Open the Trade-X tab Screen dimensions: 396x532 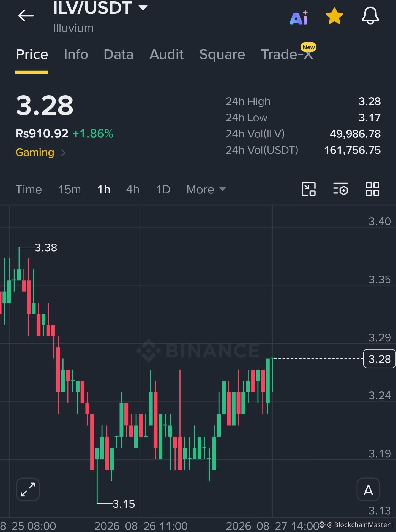pos(287,54)
